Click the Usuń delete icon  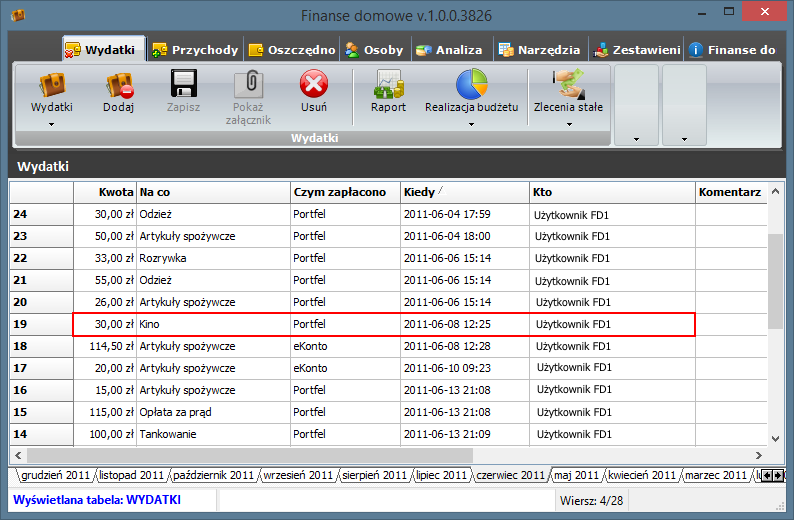314,85
